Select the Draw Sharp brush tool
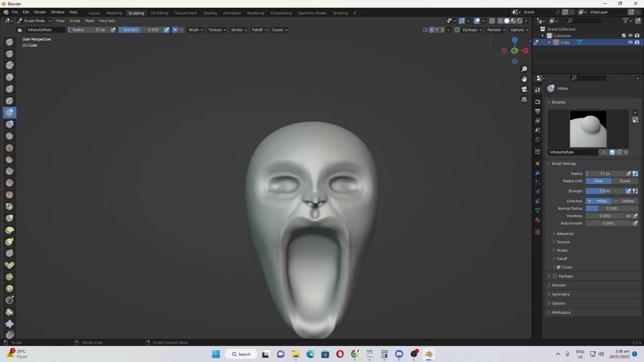This screenshot has width=644, height=362. tap(10, 53)
